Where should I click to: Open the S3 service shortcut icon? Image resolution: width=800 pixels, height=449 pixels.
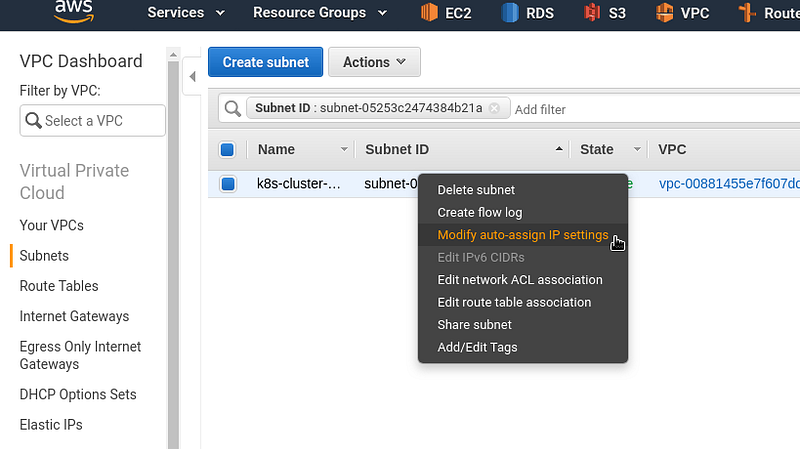coord(592,12)
